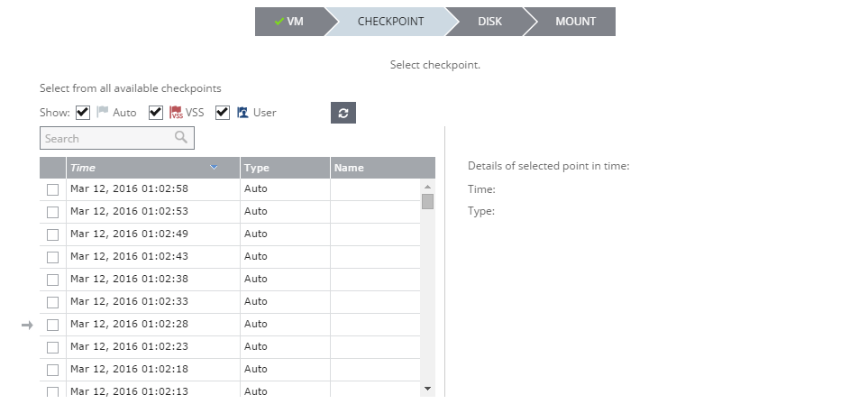Click the CHECKPOINT wizard step
Image resolution: width=868 pixels, height=404 pixels.
[390, 22]
